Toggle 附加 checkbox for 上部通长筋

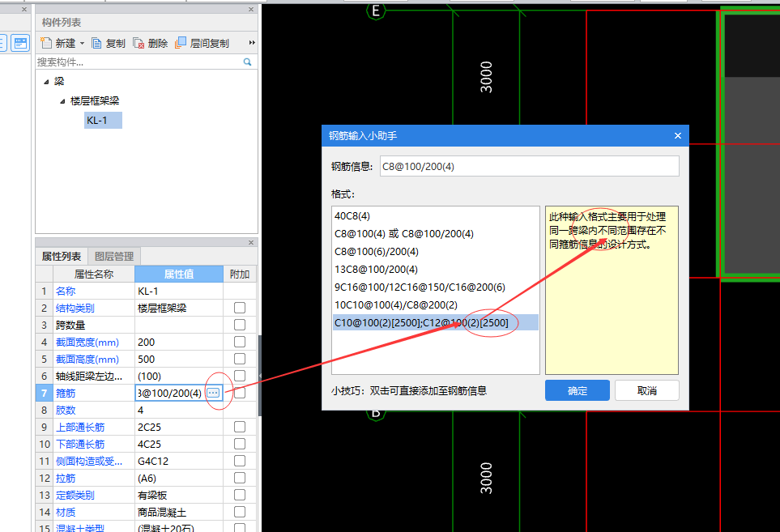240,427
